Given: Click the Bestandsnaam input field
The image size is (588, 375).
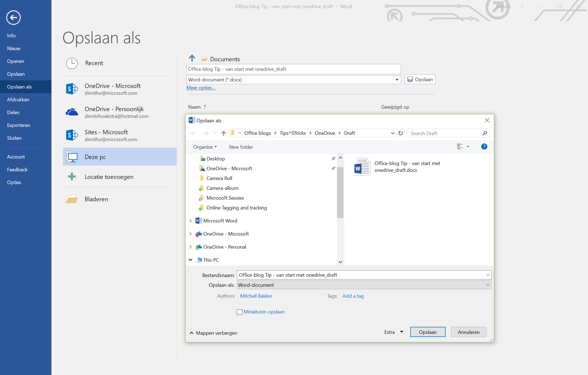Looking at the screenshot, I should click(363, 275).
